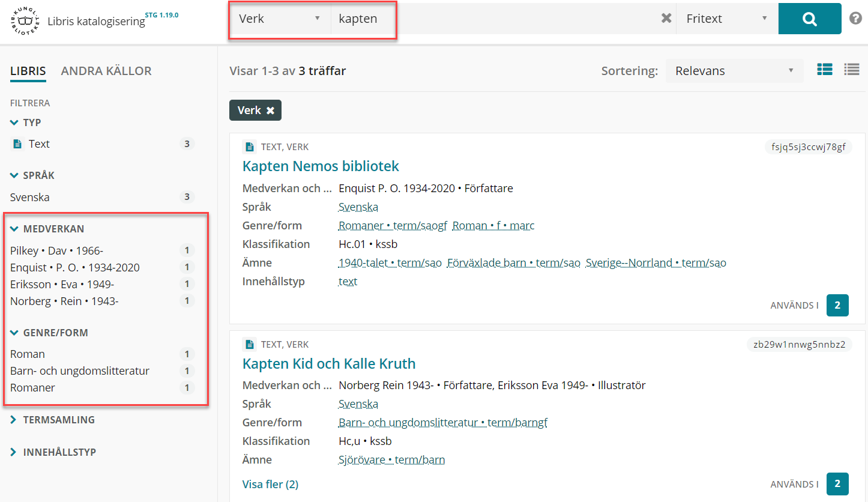
Task: Open help via the question mark icon
Action: coord(855,19)
